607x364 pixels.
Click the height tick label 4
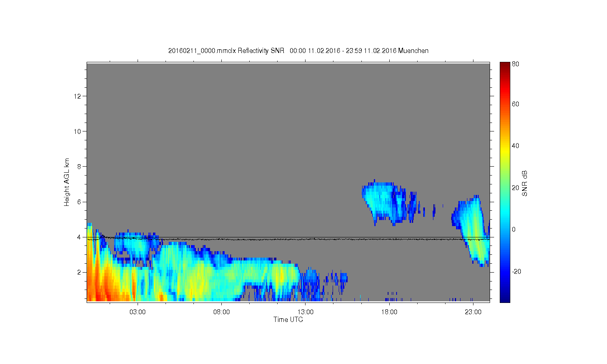(x=79, y=237)
